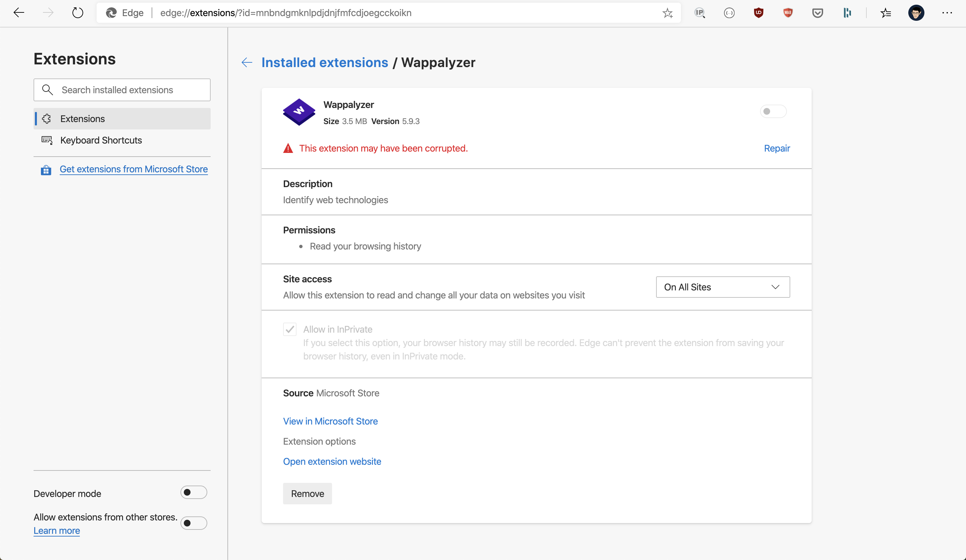Screen dimensions: 966x560
Task: Open Settings and more ellipsis menu
Action: tap(947, 13)
